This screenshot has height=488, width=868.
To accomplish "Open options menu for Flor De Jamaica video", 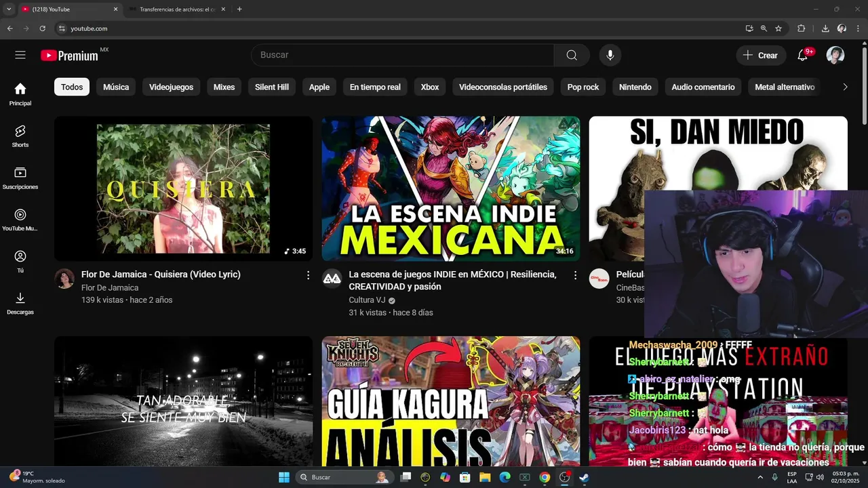I will tap(308, 275).
